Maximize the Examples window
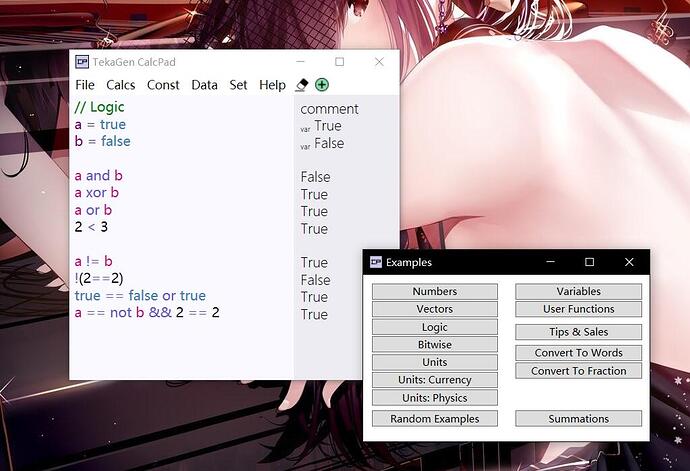Image resolution: width=690 pixels, height=471 pixels. click(x=590, y=262)
